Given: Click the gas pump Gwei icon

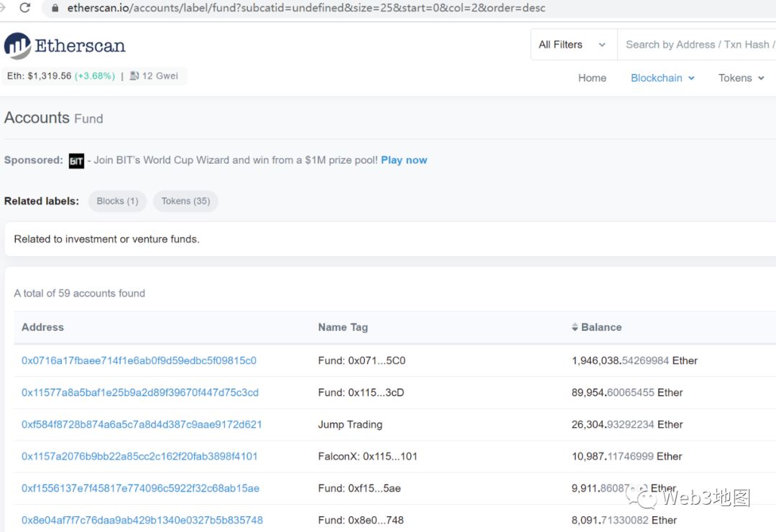Looking at the screenshot, I should (134, 76).
